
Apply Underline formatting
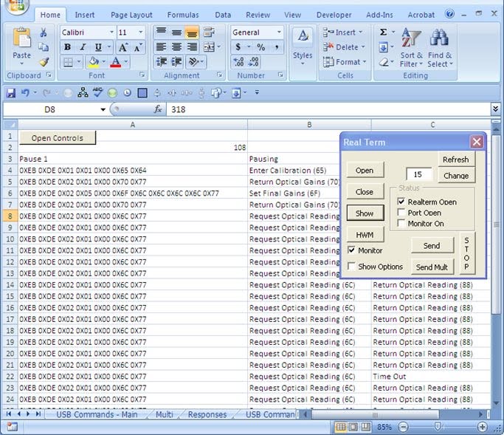click(98, 47)
